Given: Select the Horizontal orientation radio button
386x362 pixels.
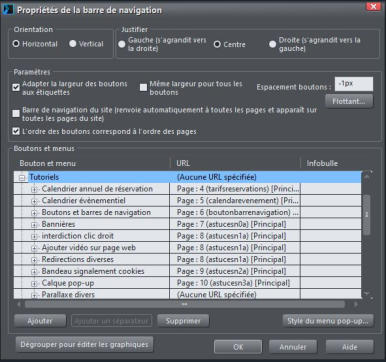Looking at the screenshot, I should click(x=16, y=44).
